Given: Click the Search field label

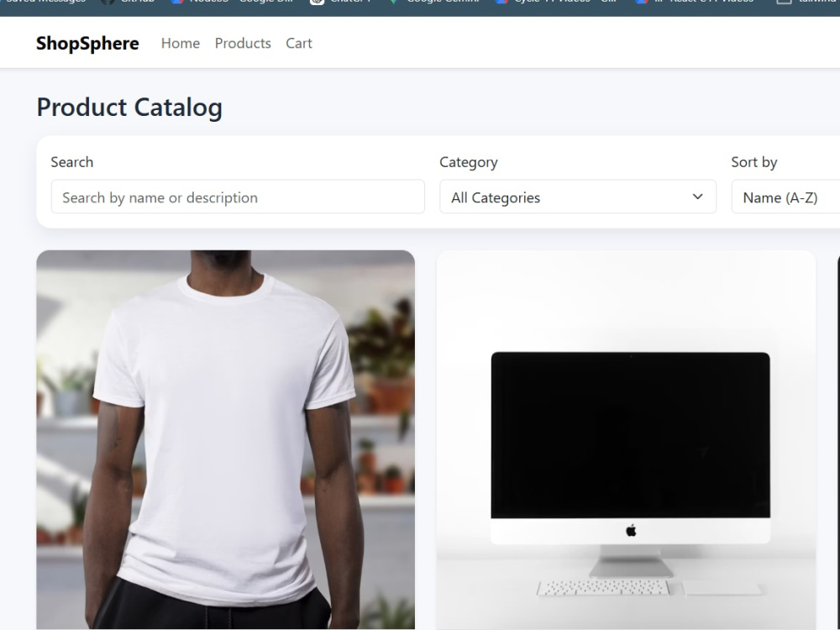Looking at the screenshot, I should (71, 162).
